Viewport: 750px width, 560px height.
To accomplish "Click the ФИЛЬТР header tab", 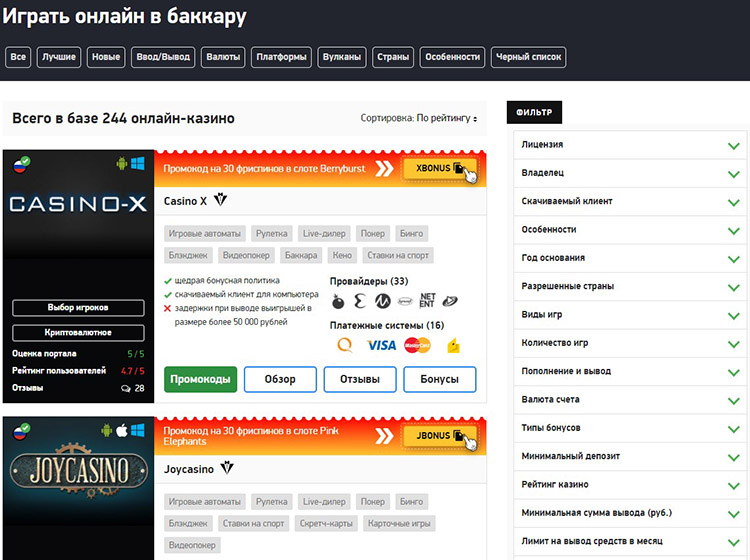I will [x=534, y=112].
